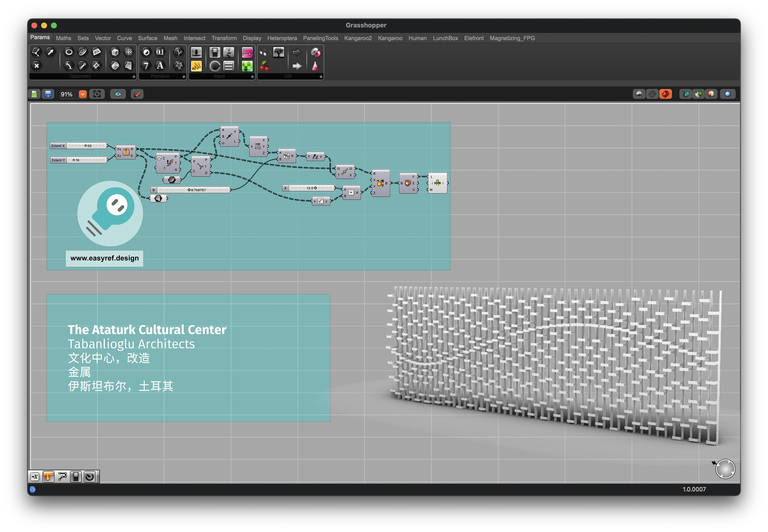This screenshot has height=532, width=768.
Task: Toggle the preview eye button
Action: coord(118,94)
